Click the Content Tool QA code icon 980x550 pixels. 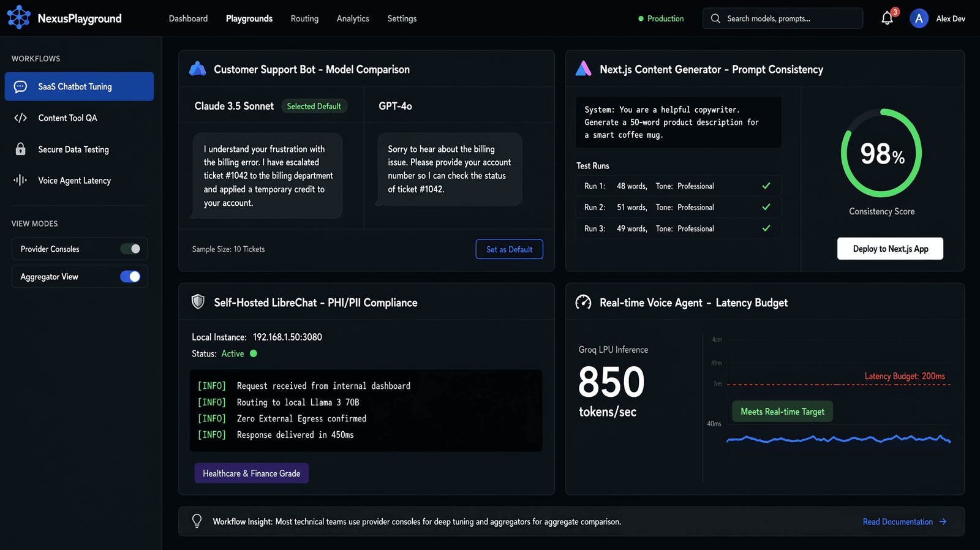click(x=20, y=118)
